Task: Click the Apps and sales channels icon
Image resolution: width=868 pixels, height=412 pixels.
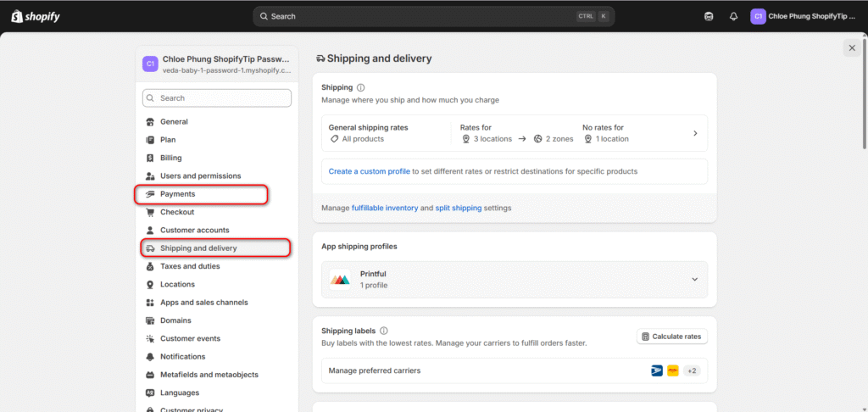Action: pyautogui.click(x=149, y=303)
